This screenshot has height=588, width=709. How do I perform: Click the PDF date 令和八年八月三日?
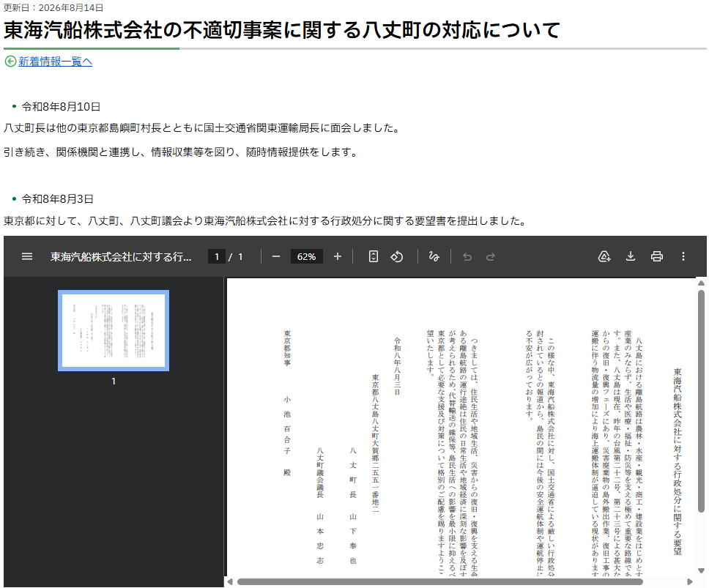pos(397,366)
